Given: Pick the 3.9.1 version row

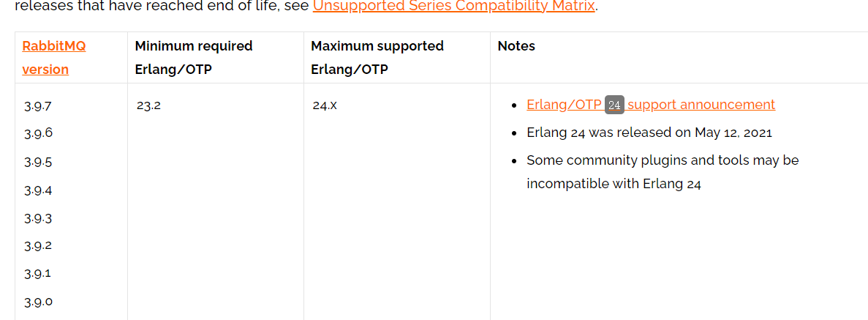Looking at the screenshot, I should (x=38, y=274).
